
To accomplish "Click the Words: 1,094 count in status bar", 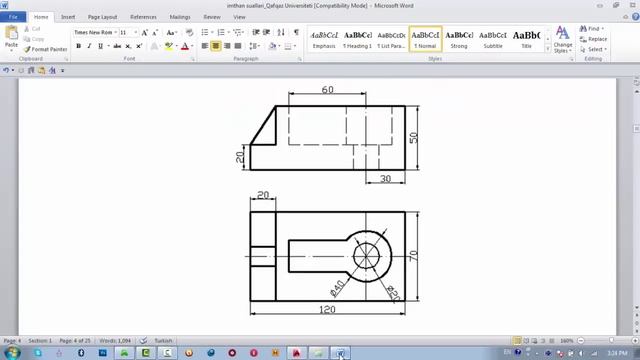I will click(x=115, y=340).
